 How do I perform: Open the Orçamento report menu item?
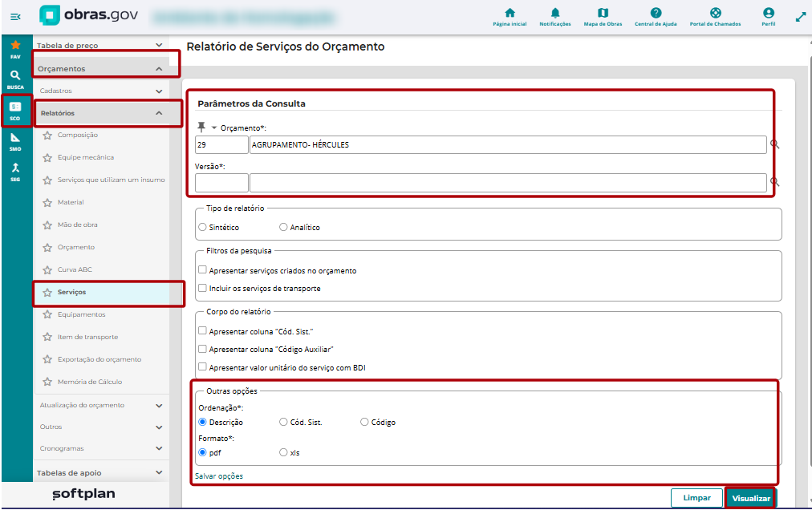76,247
